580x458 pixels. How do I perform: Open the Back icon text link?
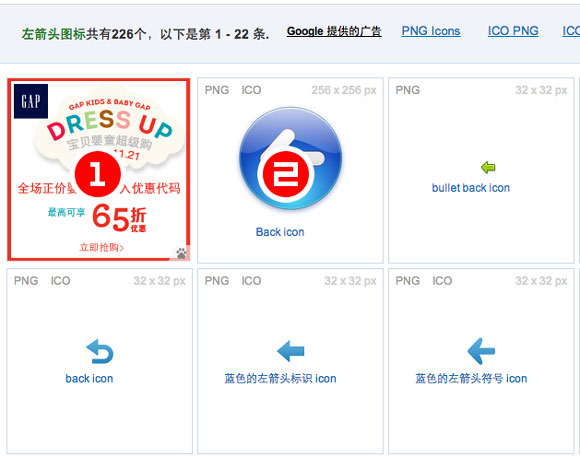coord(280,232)
